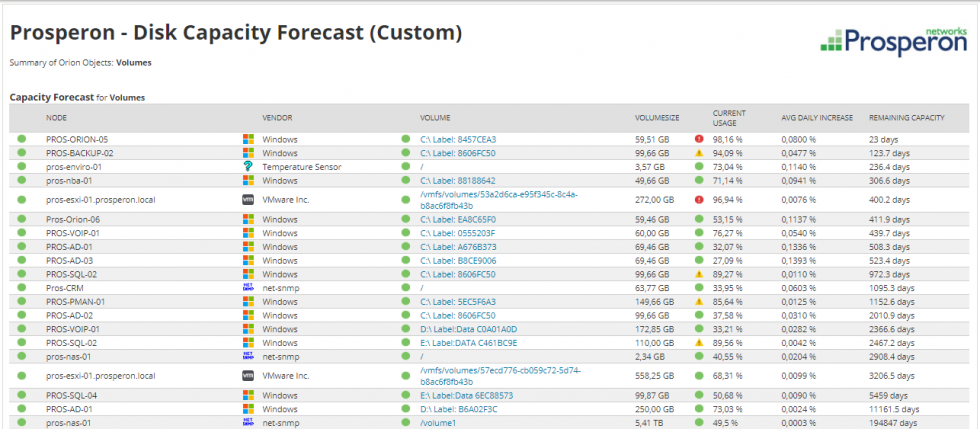This screenshot has width=980, height=429.
Task: Click the Windows icon in the PROS-BACKUP-02 row
Action: pyautogui.click(x=248, y=153)
